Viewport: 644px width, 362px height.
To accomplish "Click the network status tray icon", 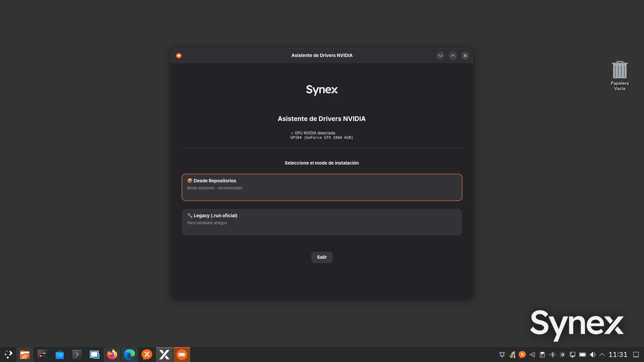I will pos(512,354).
